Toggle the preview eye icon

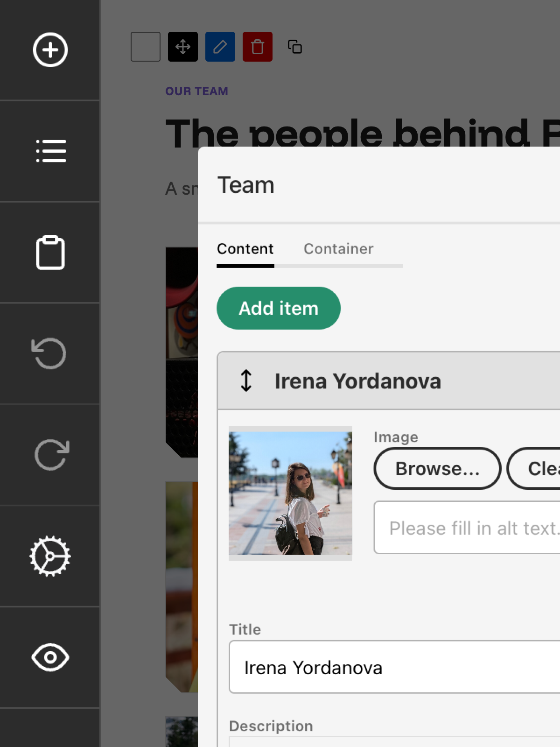point(50,657)
